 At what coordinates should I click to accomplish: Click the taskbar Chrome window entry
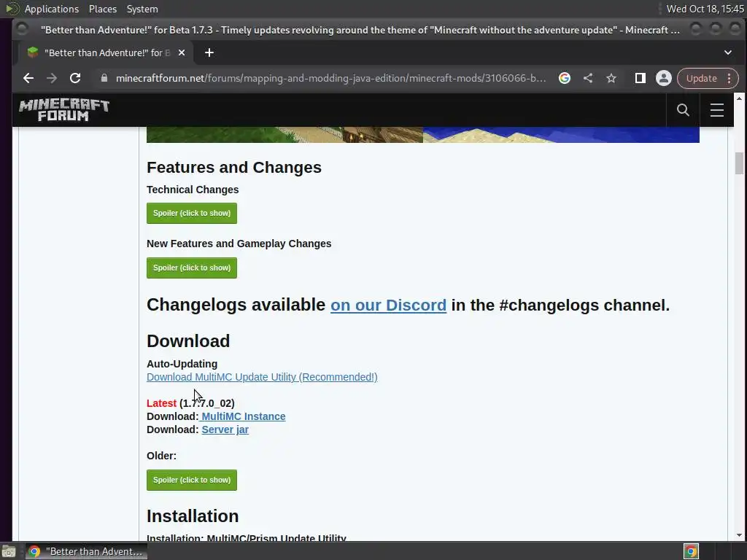[x=86, y=551]
